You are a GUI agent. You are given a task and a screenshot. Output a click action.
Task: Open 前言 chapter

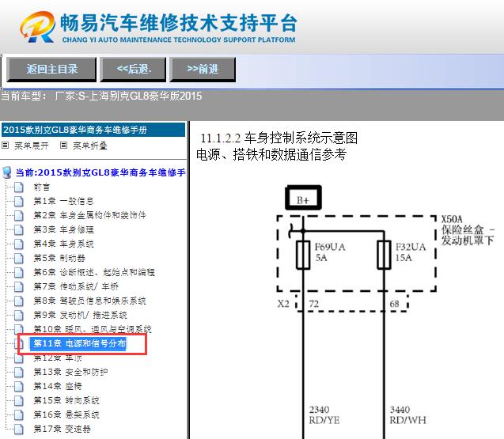(x=41, y=187)
